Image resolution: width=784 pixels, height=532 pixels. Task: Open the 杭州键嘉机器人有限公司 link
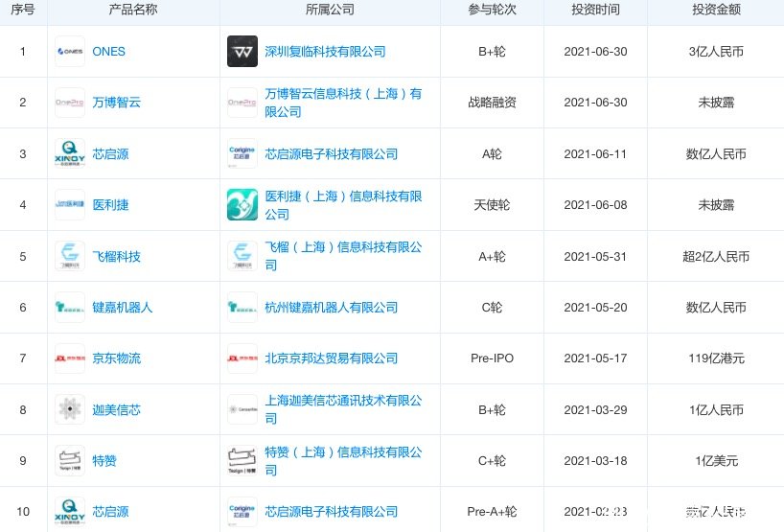[x=332, y=307]
